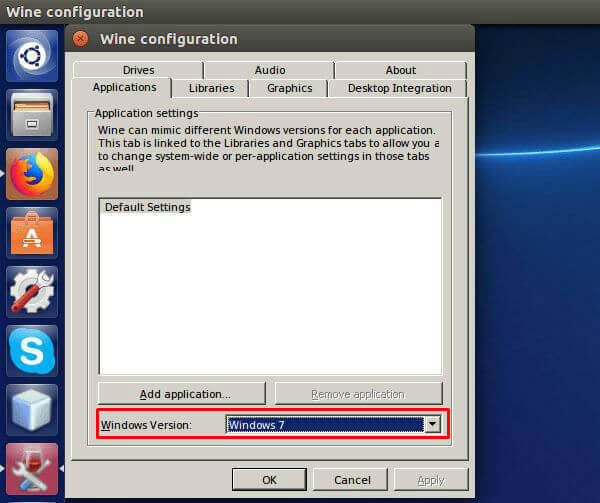Select the Applications tab

[x=124, y=88]
